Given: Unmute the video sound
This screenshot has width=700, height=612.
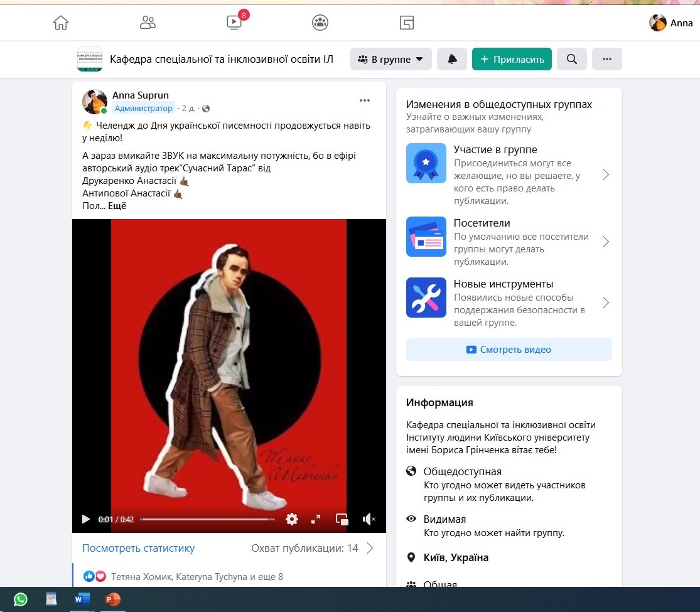Looking at the screenshot, I should pos(369,519).
